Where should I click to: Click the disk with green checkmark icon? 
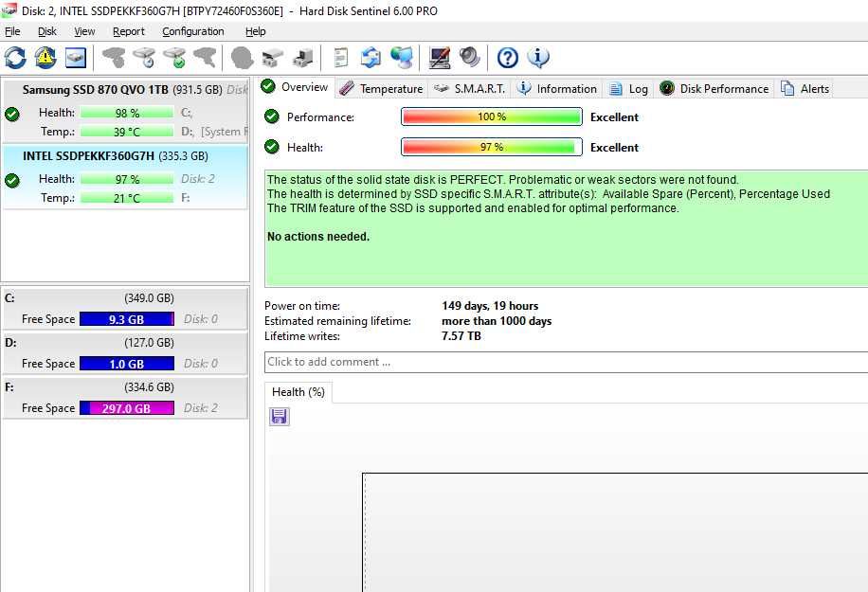[174, 58]
